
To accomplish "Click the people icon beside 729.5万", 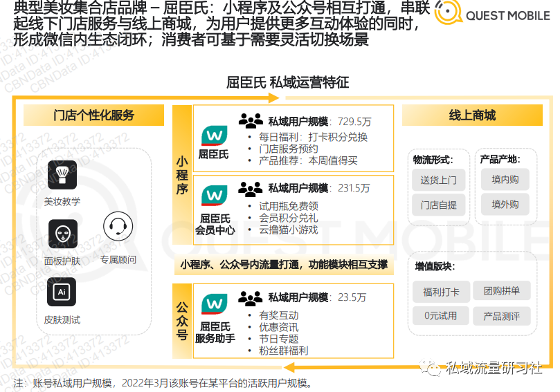I will coord(251,120).
